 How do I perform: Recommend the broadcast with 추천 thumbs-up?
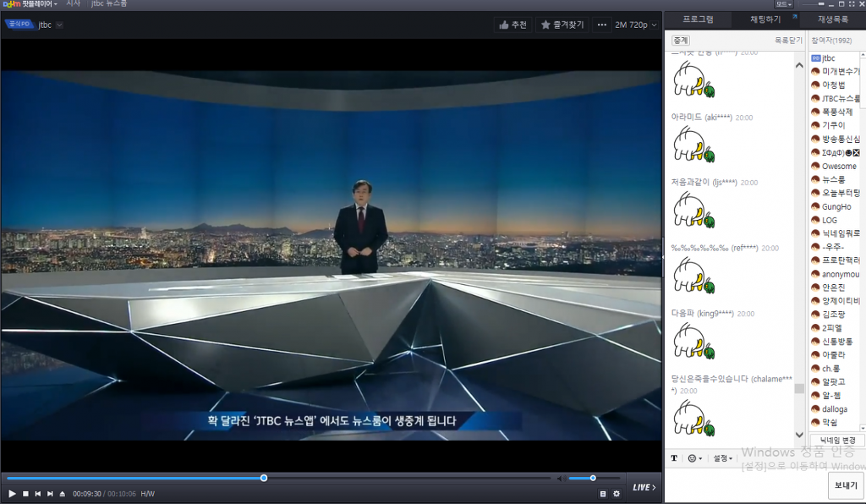(x=512, y=25)
